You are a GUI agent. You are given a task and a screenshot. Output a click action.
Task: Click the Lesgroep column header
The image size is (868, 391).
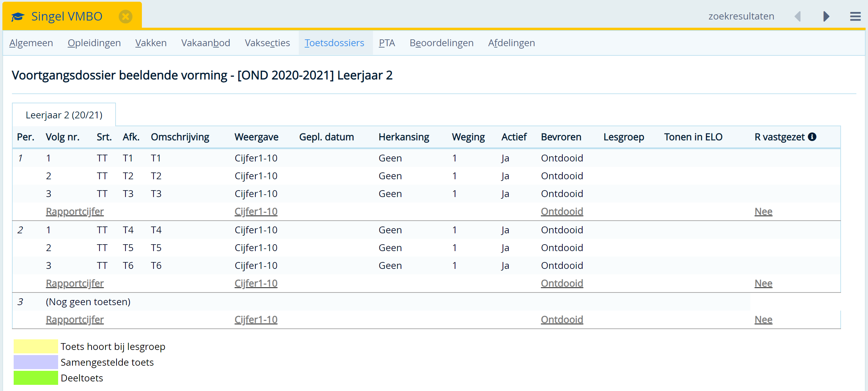[x=624, y=137]
